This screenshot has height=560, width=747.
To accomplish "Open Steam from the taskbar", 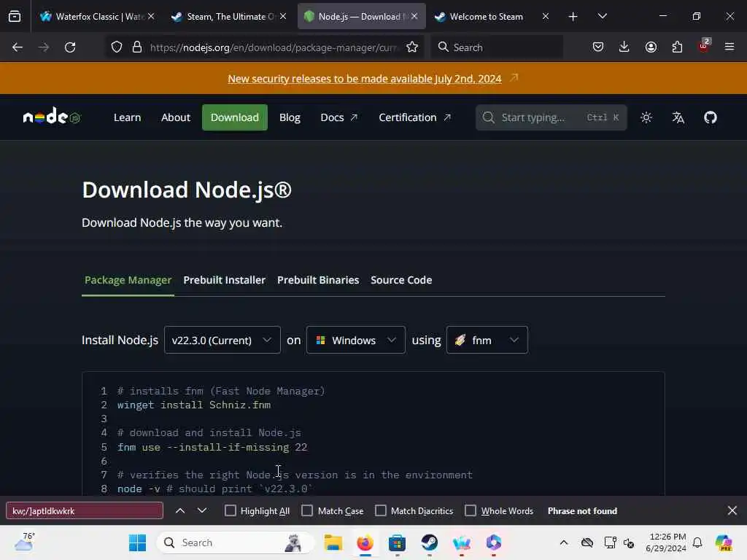I will coord(429,542).
